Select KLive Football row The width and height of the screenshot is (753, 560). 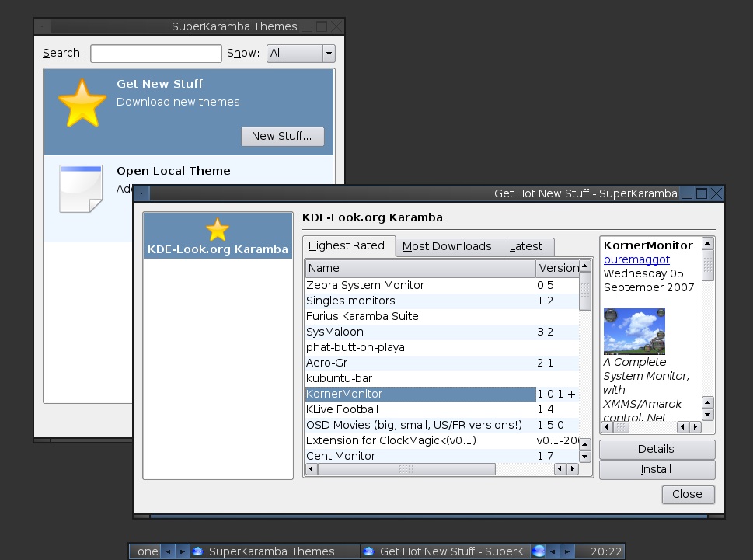coord(442,409)
